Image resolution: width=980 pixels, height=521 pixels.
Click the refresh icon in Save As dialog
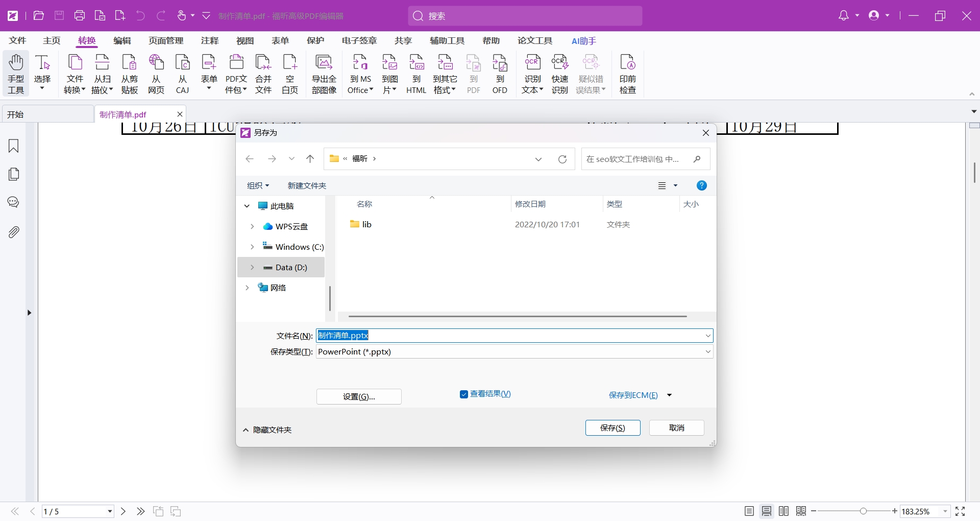click(562, 159)
